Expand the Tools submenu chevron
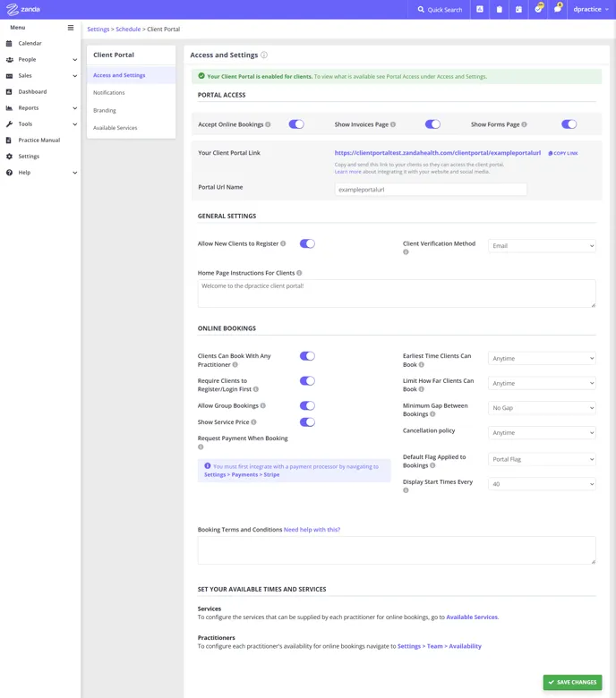The height and width of the screenshot is (698, 616). (75, 124)
